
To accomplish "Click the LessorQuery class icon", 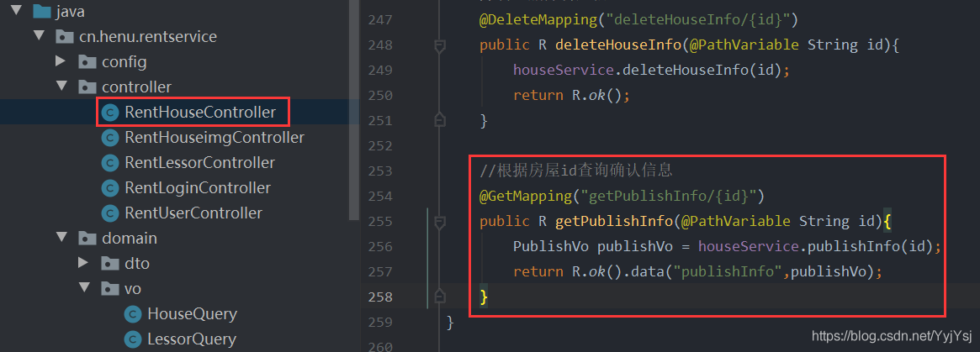I will 133,339.
